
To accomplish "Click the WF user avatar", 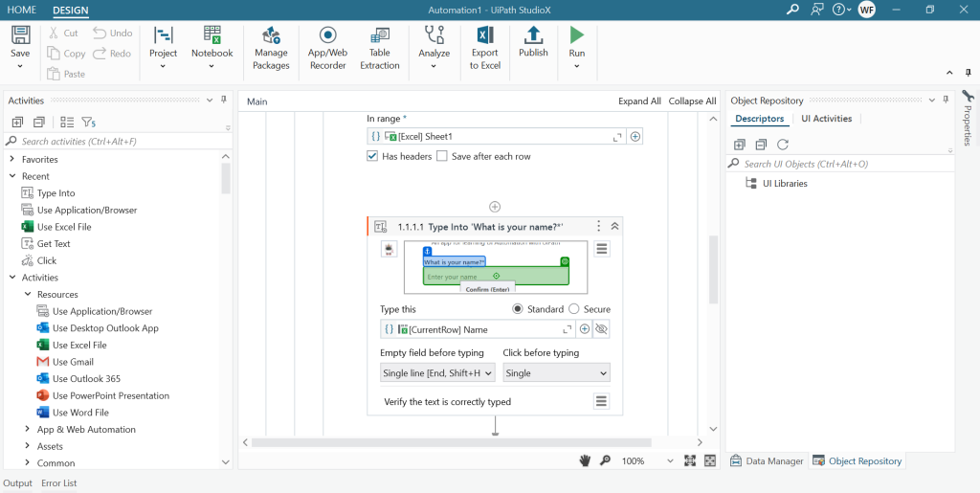I will point(866,10).
